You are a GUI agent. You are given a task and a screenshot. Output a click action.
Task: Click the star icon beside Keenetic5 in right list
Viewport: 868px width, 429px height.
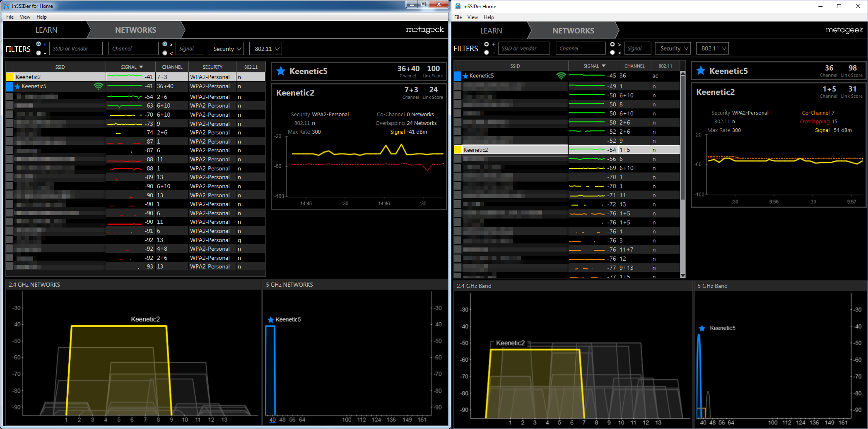(465, 76)
